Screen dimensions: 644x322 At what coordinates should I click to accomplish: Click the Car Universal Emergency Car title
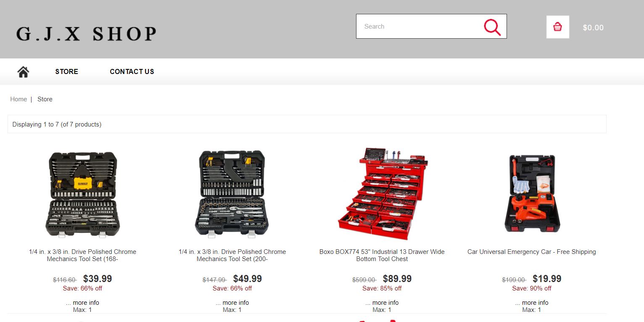click(532, 252)
